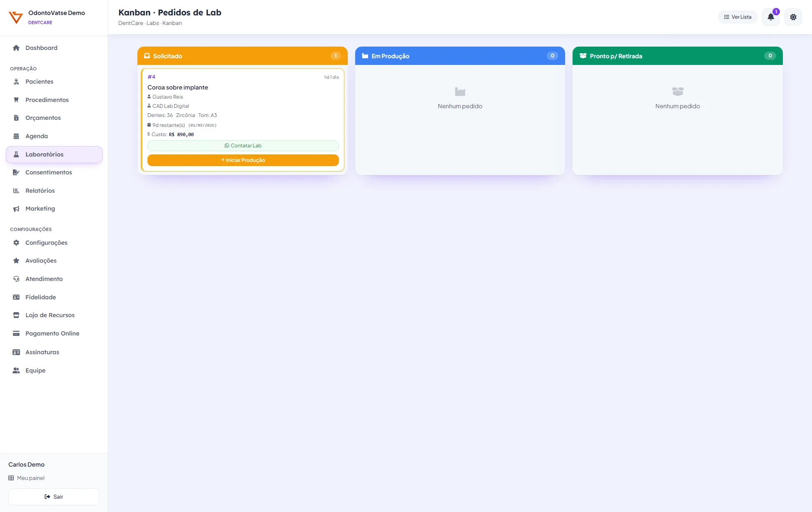Click the Atendimento headset icon

(x=16, y=279)
